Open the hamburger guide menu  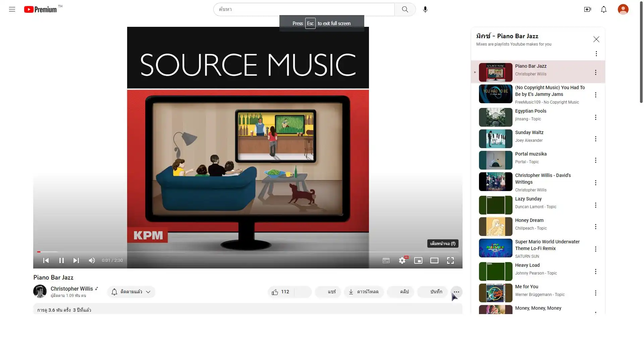coord(12,9)
